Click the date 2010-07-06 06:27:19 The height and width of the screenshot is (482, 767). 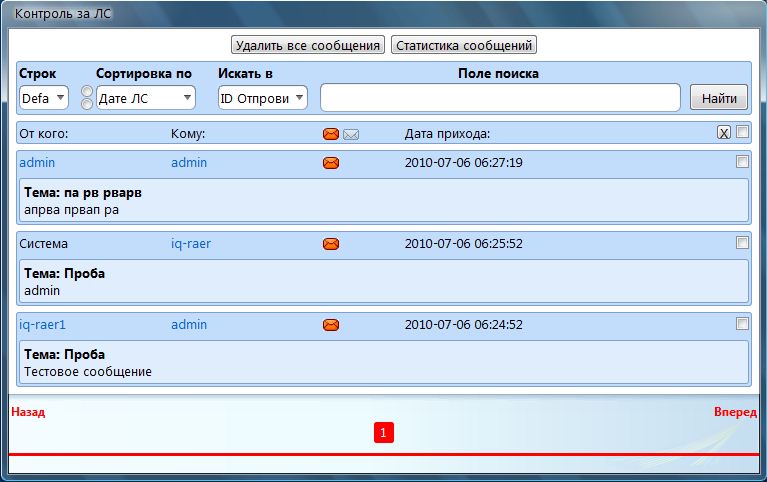(x=463, y=162)
